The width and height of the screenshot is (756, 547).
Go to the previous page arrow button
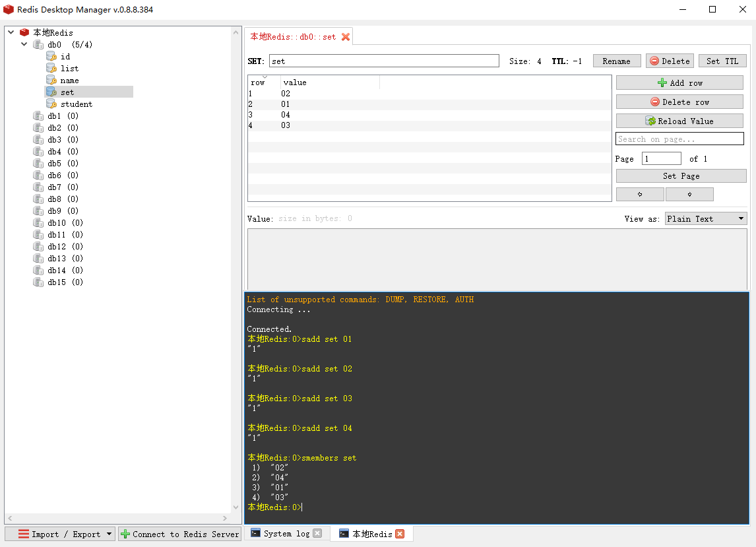pos(641,195)
